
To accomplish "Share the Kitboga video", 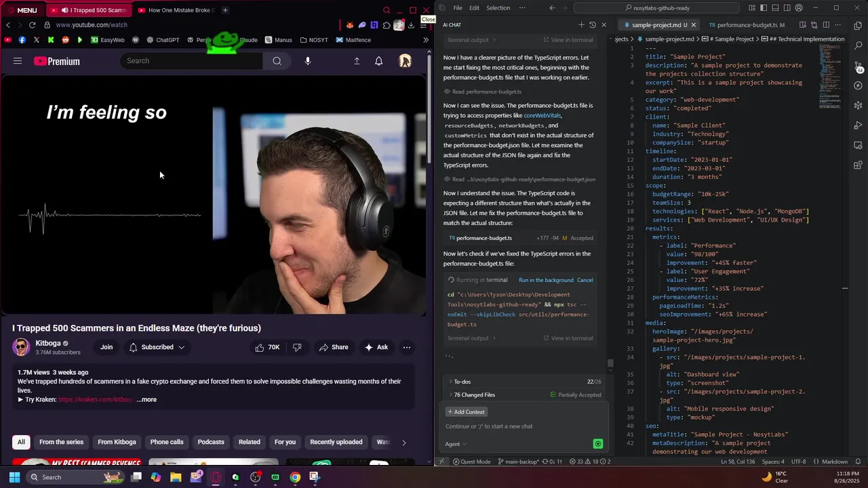I will pos(334,347).
